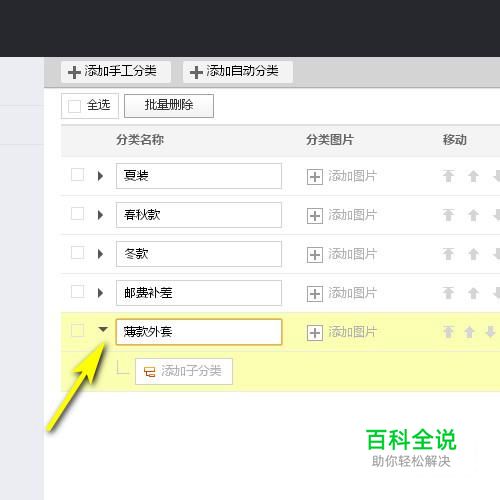
Task: Check the box for the 冬款 row
Action: click(78, 253)
